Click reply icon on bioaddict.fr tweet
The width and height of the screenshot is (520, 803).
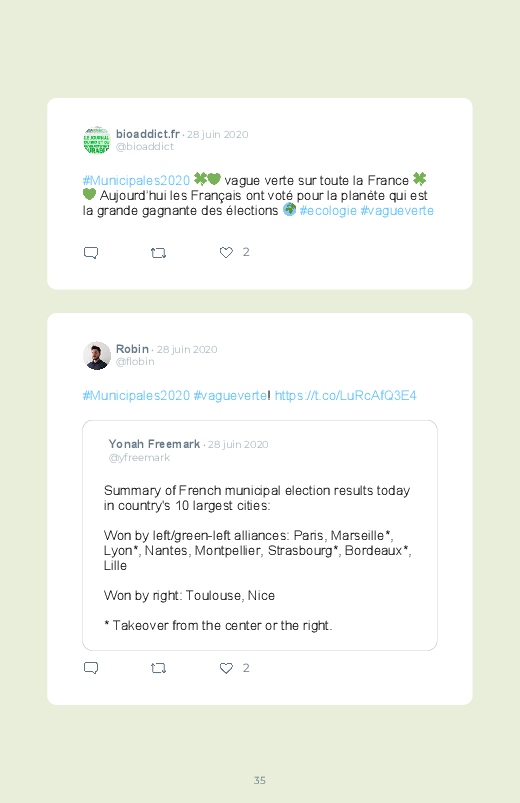point(91,252)
